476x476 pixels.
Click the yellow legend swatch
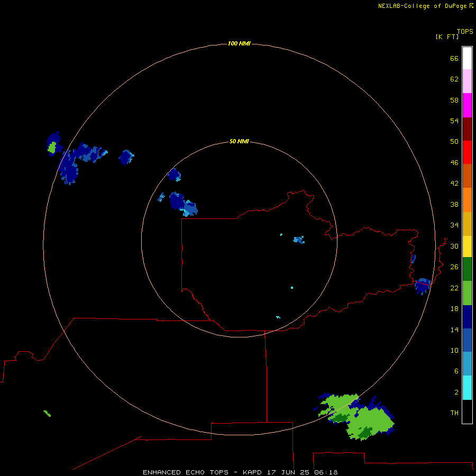click(x=467, y=246)
